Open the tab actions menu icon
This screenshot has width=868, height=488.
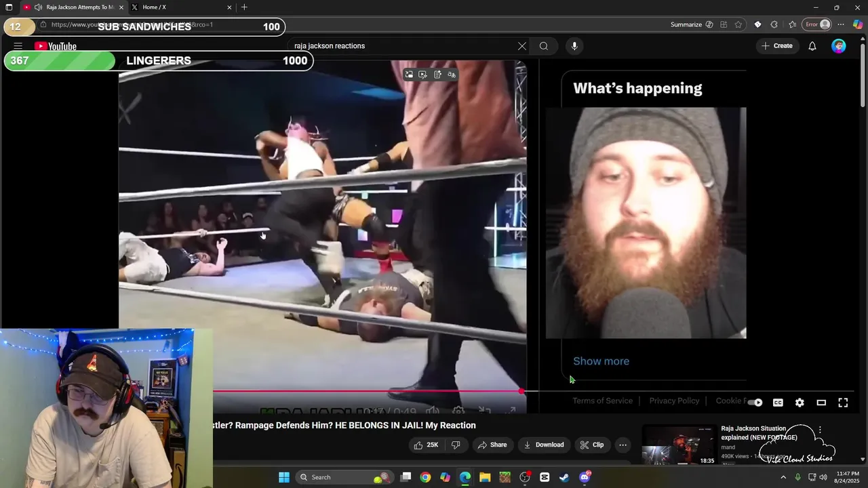9,7
